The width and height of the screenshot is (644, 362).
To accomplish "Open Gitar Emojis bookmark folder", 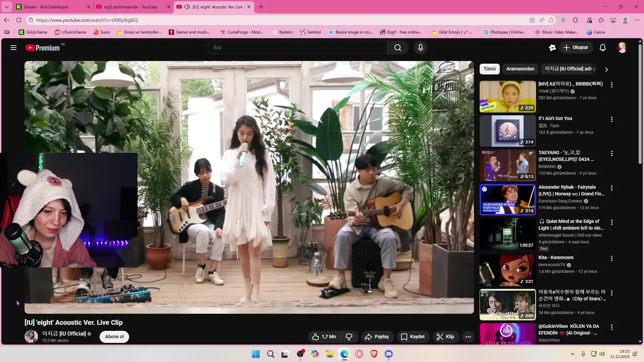I will (x=452, y=32).
